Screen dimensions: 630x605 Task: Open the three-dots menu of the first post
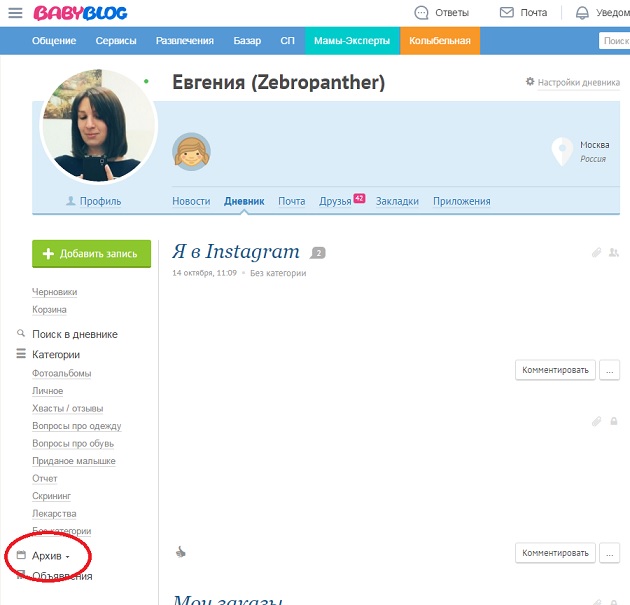[x=610, y=370]
